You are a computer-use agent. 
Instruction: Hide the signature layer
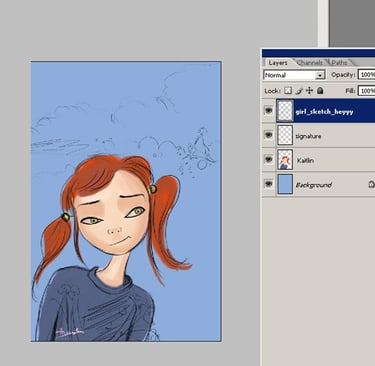[268, 135]
